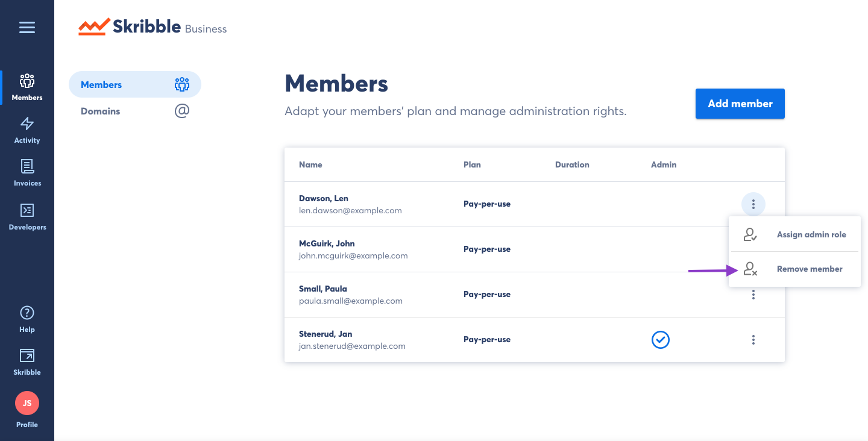This screenshot has height=441, width=868.
Task: Open Invoices in the sidebar
Action: (27, 173)
